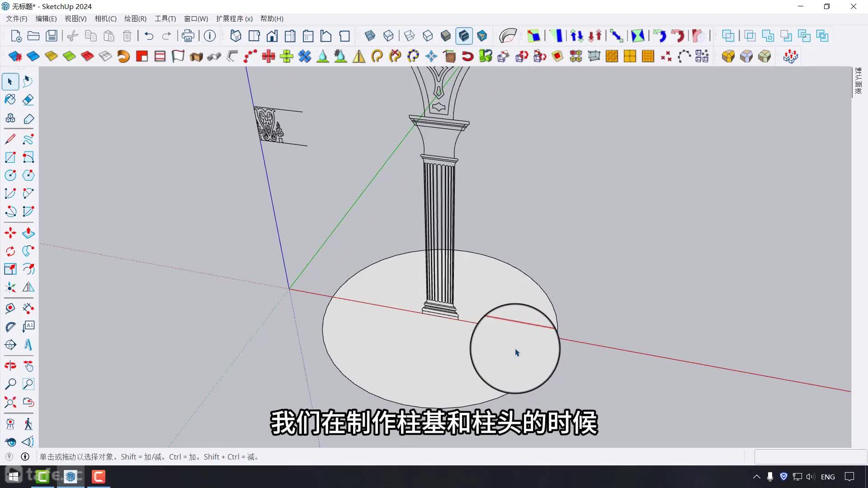Open the 编辑(E) menu
Screen dimensions: 868x488
46,19
